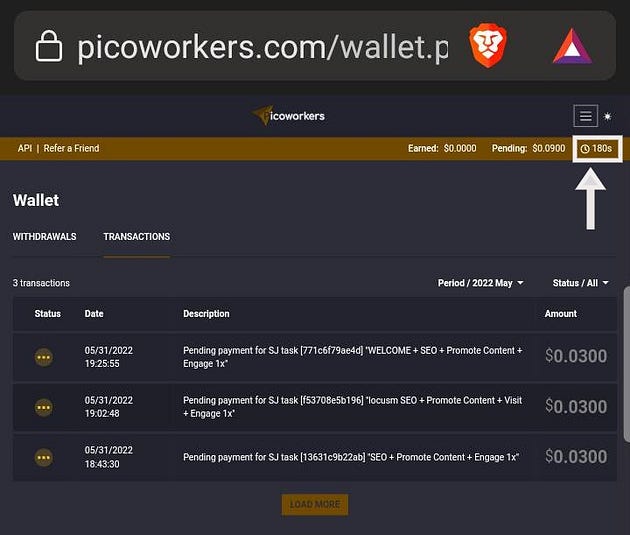This screenshot has width=630, height=535.
Task: Click the description for task 13631c9b22ab
Action: pyautogui.click(x=351, y=457)
